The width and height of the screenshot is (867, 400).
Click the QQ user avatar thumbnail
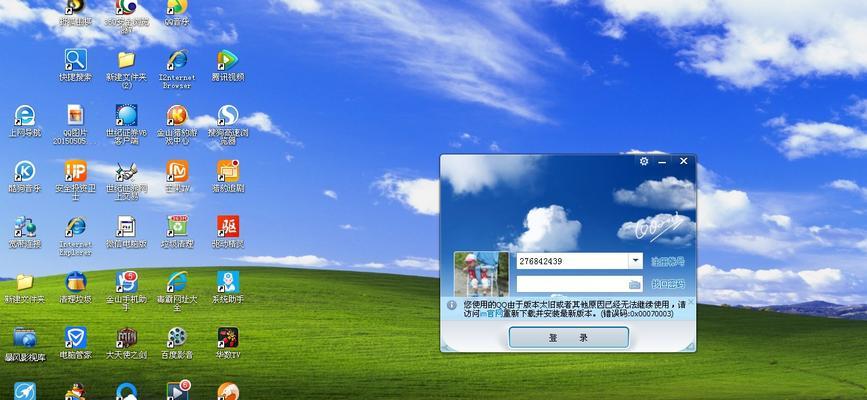tap(481, 274)
